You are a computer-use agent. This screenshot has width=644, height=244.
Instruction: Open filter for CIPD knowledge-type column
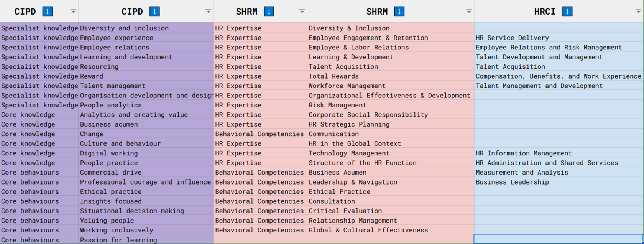click(x=73, y=11)
